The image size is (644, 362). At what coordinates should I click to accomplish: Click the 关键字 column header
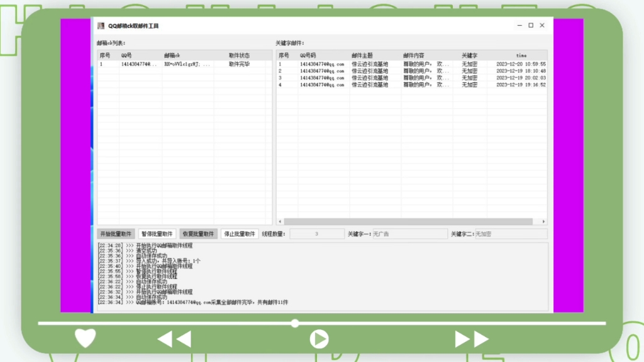(x=469, y=55)
